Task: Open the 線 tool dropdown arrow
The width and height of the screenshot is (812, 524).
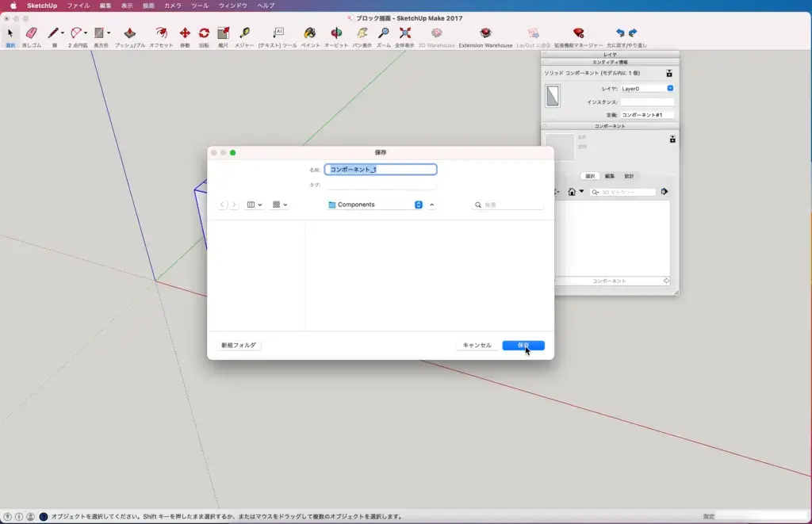Action: (x=62, y=33)
